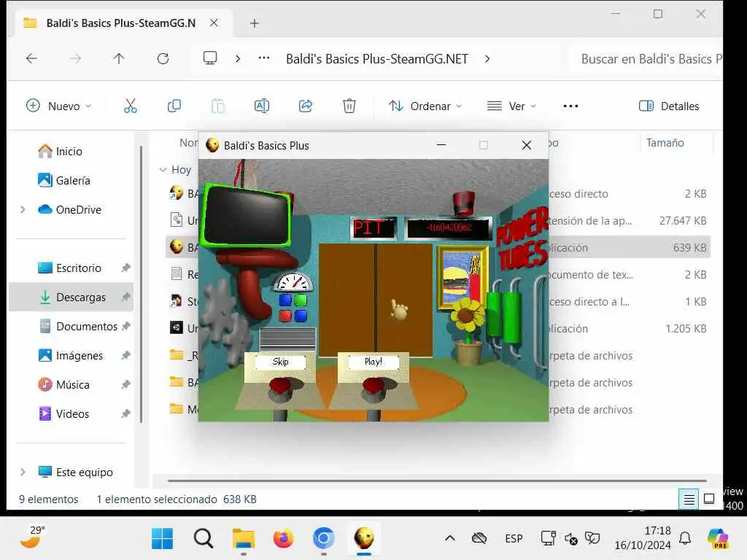Add a new tab with plus button
The image size is (747, 560).
click(255, 23)
